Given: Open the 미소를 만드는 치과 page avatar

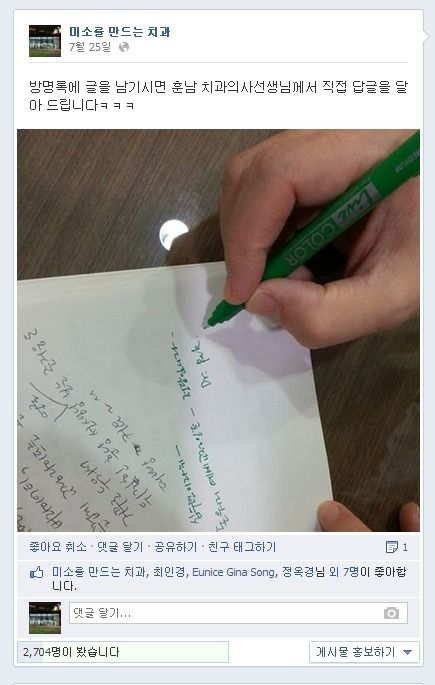Looking at the screenshot, I should pyautogui.click(x=45, y=41).
